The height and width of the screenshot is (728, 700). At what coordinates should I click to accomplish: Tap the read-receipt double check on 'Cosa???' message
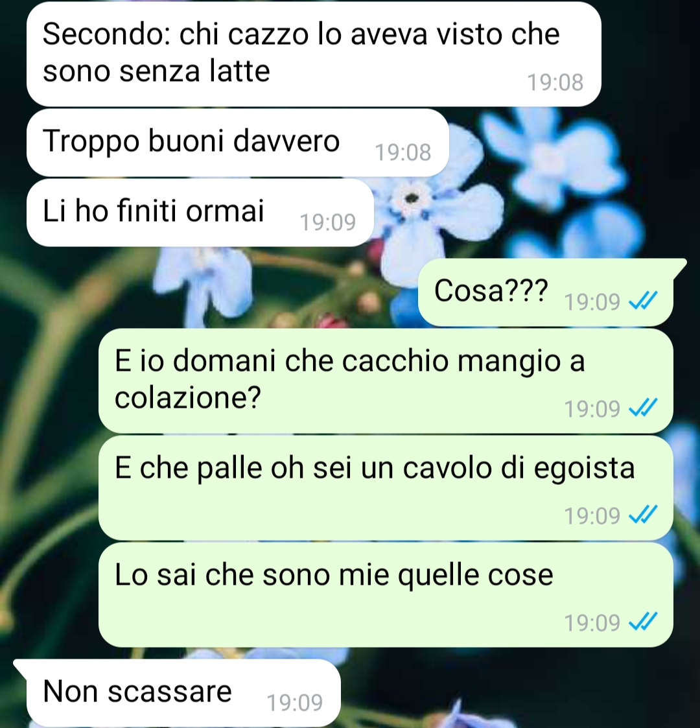[x=643, y=300]
